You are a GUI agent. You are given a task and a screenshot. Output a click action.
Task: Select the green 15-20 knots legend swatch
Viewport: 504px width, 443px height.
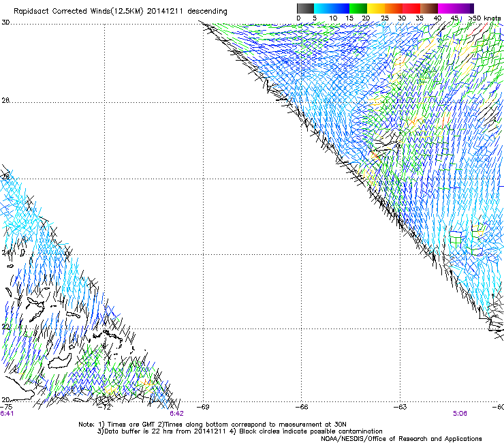point(358,8)
